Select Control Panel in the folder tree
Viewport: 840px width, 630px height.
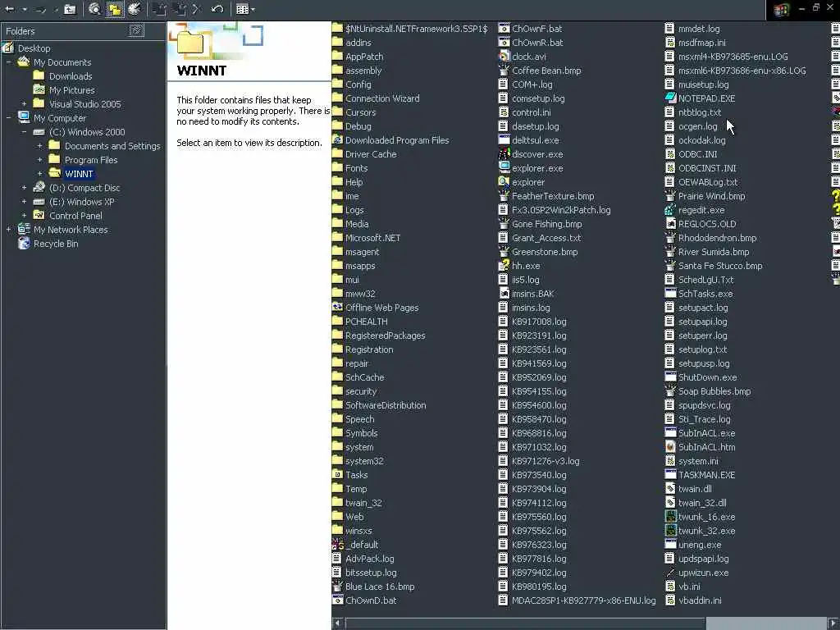click(75, 216)
